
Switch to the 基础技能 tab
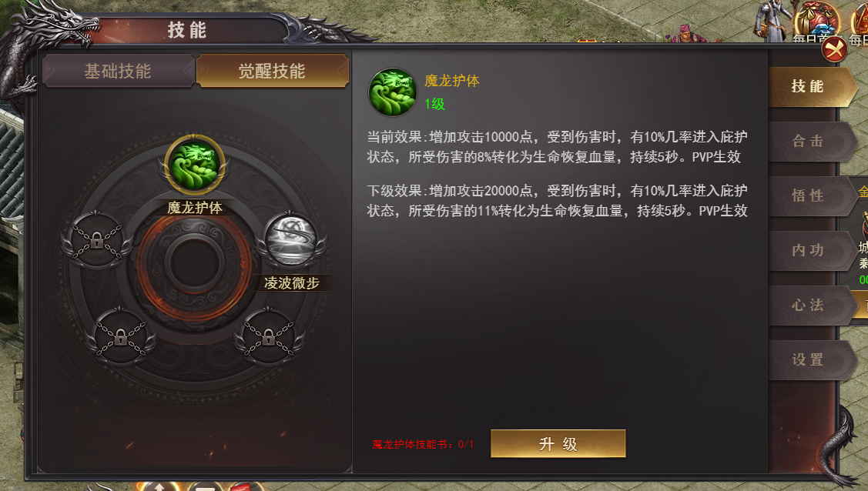117,71
